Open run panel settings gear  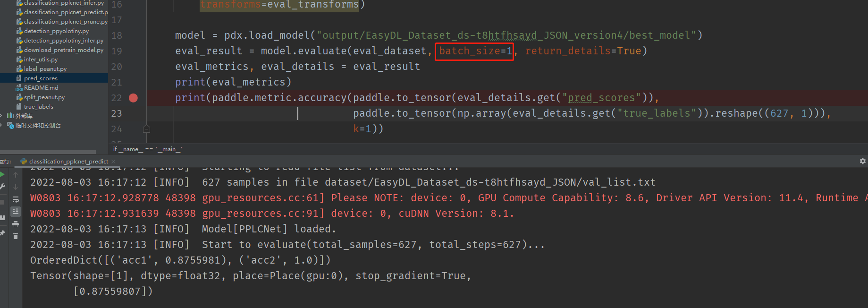863,161
